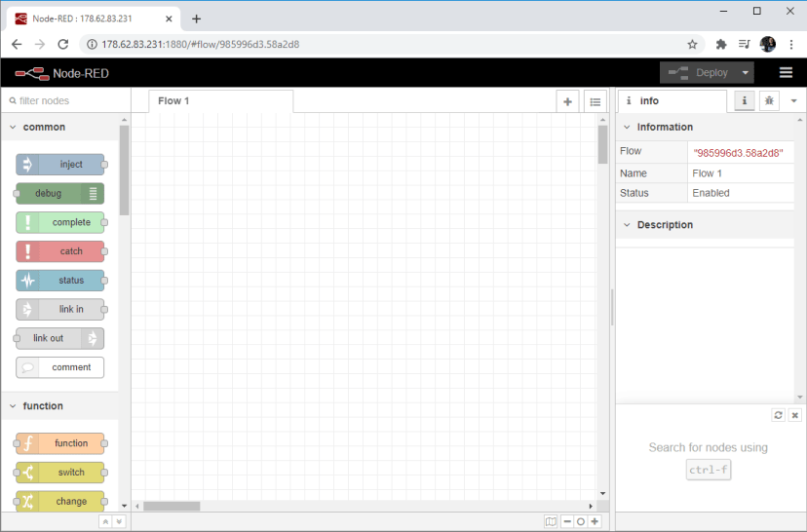The width and height of the screenshot is (807, 532).
Task: Click the add flow plus icon
Action: 568,101
